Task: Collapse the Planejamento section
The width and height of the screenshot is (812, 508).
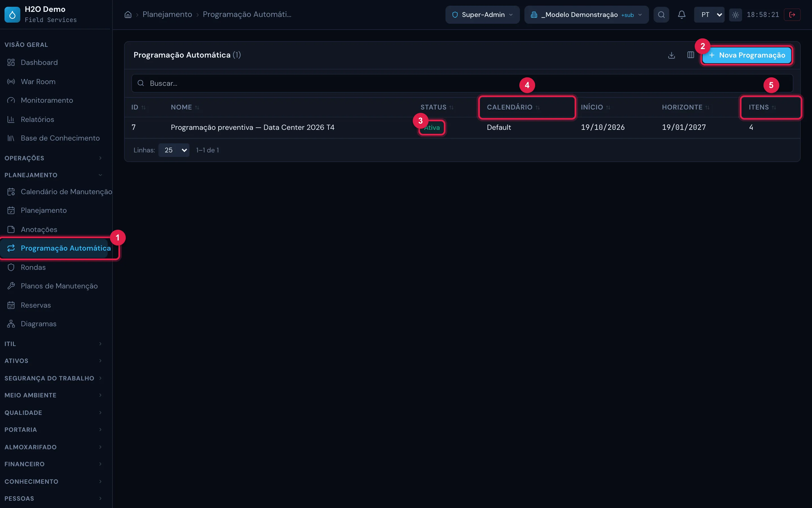Action: (x=54, y=175)
